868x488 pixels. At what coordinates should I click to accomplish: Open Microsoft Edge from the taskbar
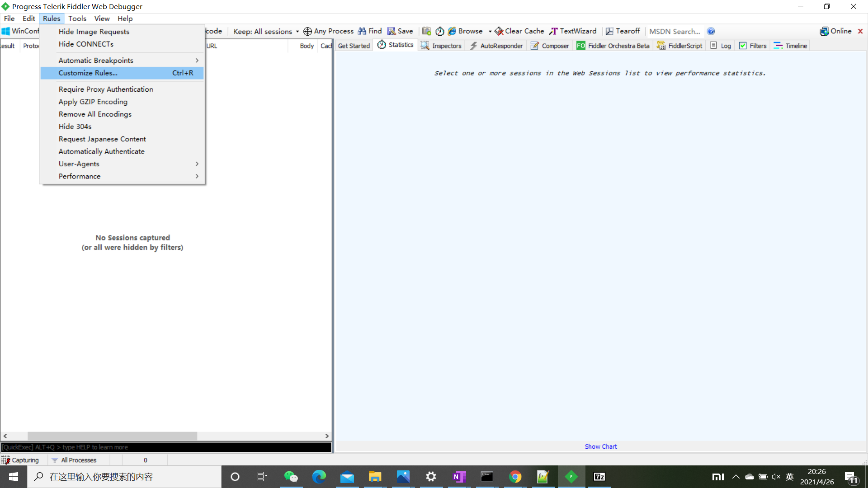tap(319, 477)
